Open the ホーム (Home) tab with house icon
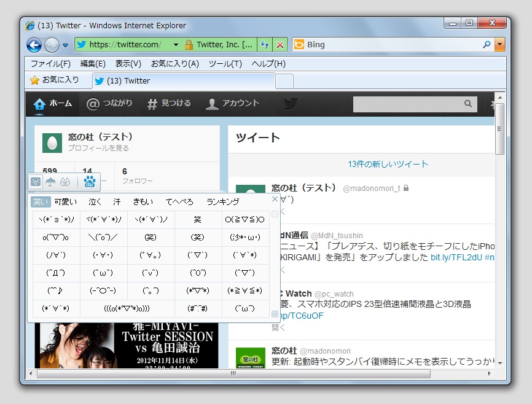The width and height of the screenshot is (532, 404). 52,104
